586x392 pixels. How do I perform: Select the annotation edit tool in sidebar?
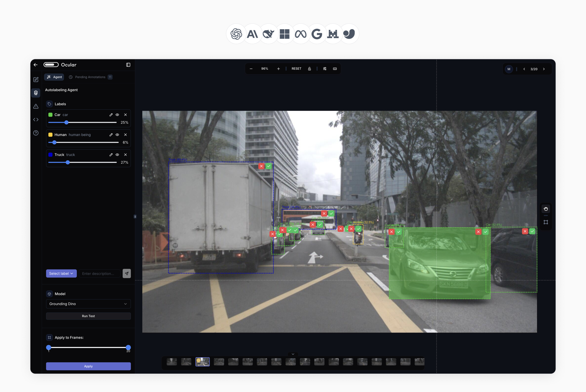tap(36, 80)
